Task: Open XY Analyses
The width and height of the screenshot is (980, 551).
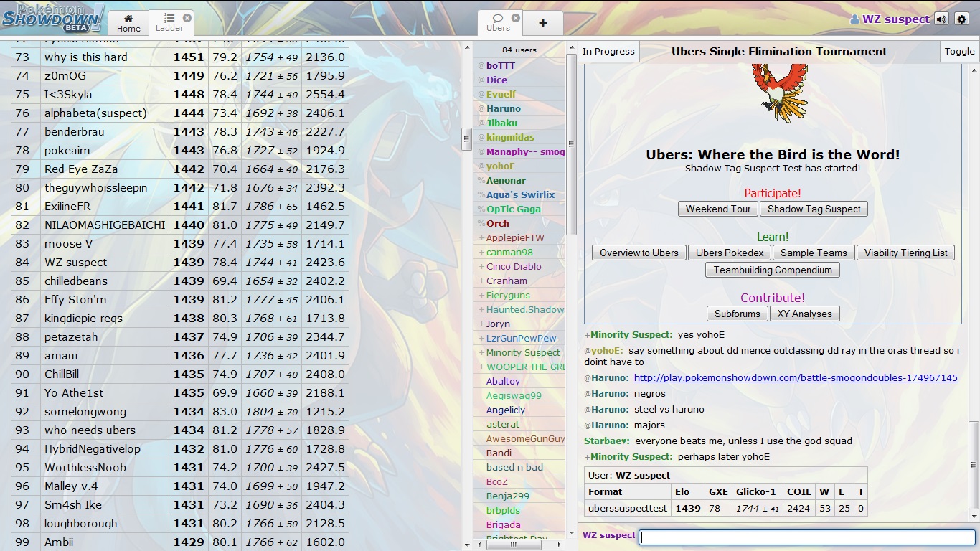Action: (804, 314)
